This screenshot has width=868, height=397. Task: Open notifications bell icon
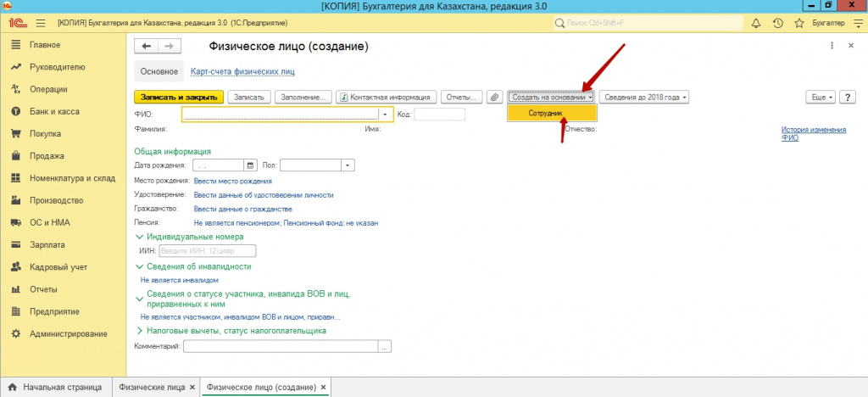pyautogui.click(x=755, y=23)
